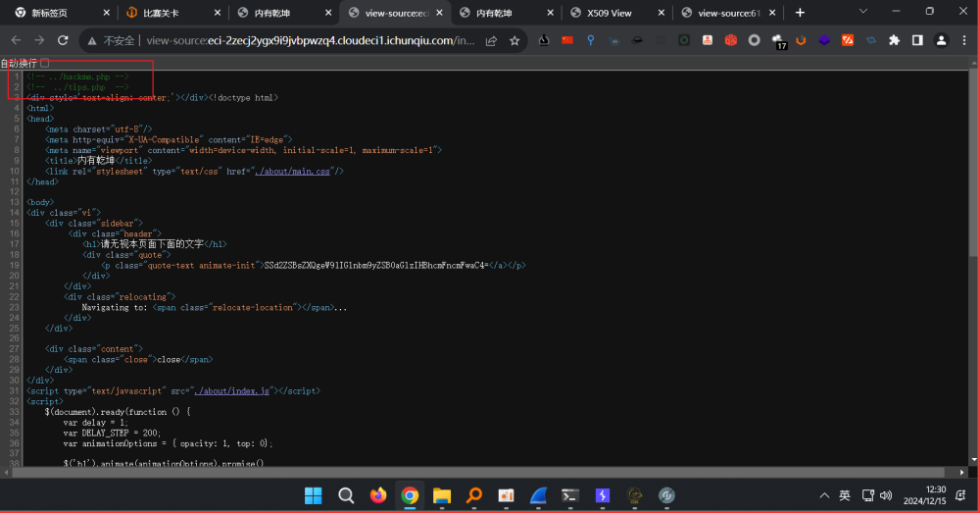Go forward with the forward arrow
The width and height of the screenshot is (980, 513).
[x=39, y=40]
